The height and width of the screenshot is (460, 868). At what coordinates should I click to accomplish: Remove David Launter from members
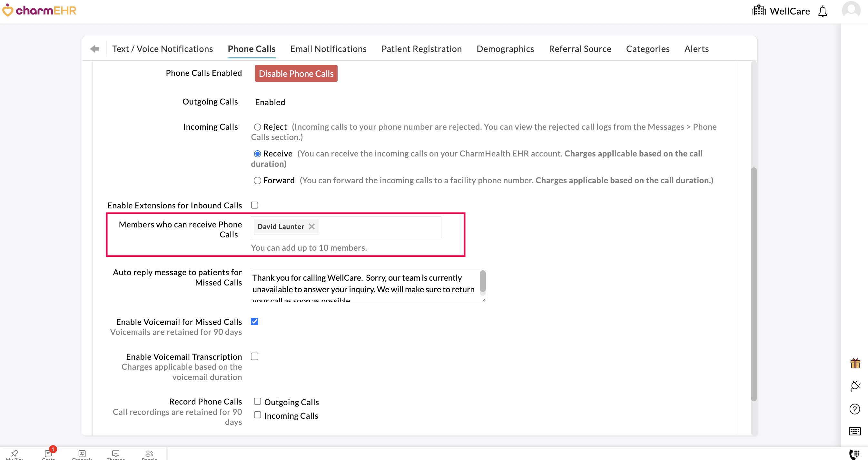point(312,226)
